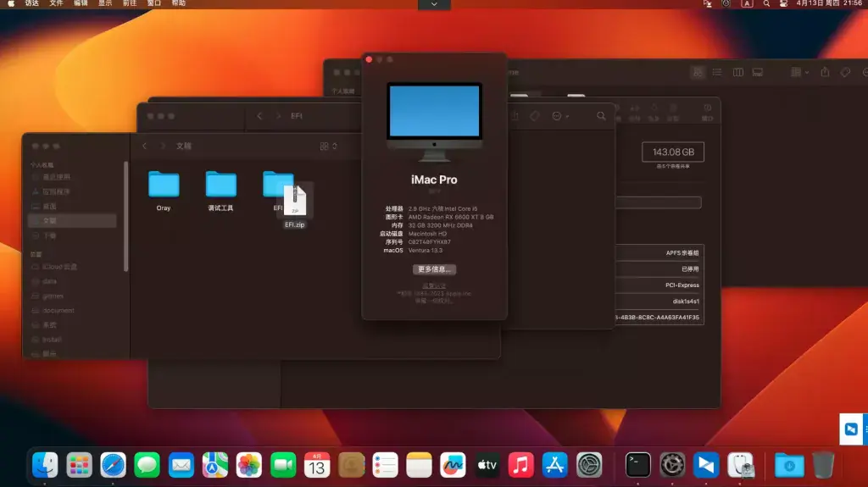Open Music app in the dock
868x487 pixels.
coord(521,465)
